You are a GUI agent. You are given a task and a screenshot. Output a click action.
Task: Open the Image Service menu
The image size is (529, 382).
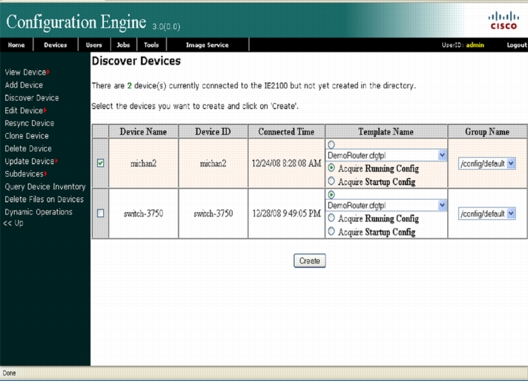click(x=207, y=45)
